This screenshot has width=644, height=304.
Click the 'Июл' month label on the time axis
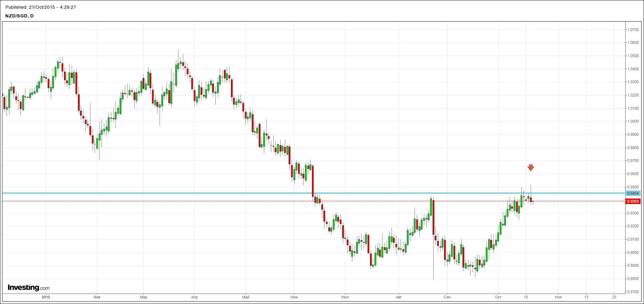pos(345,297)
